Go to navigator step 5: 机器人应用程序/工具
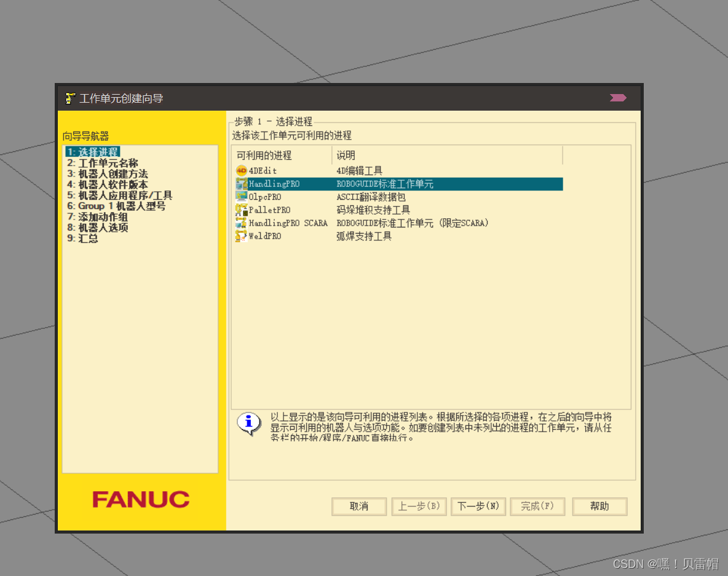 (x=119, y=195)
